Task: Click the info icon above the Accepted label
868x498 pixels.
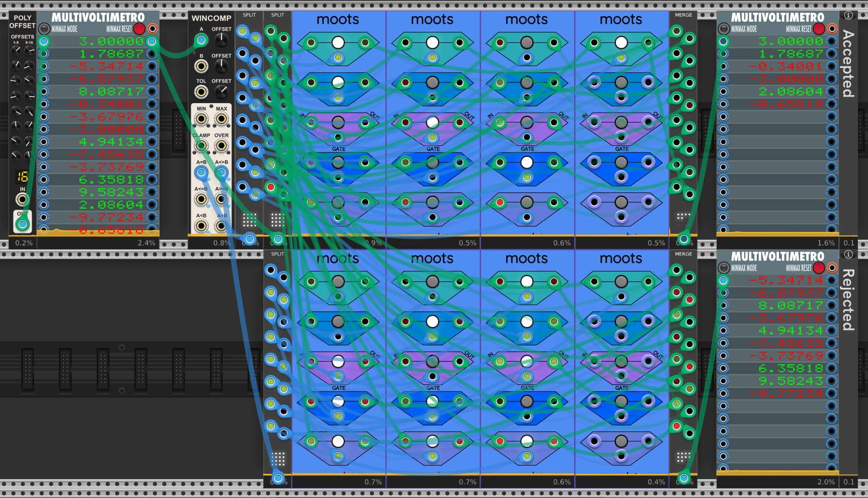Action: (848, 15)
